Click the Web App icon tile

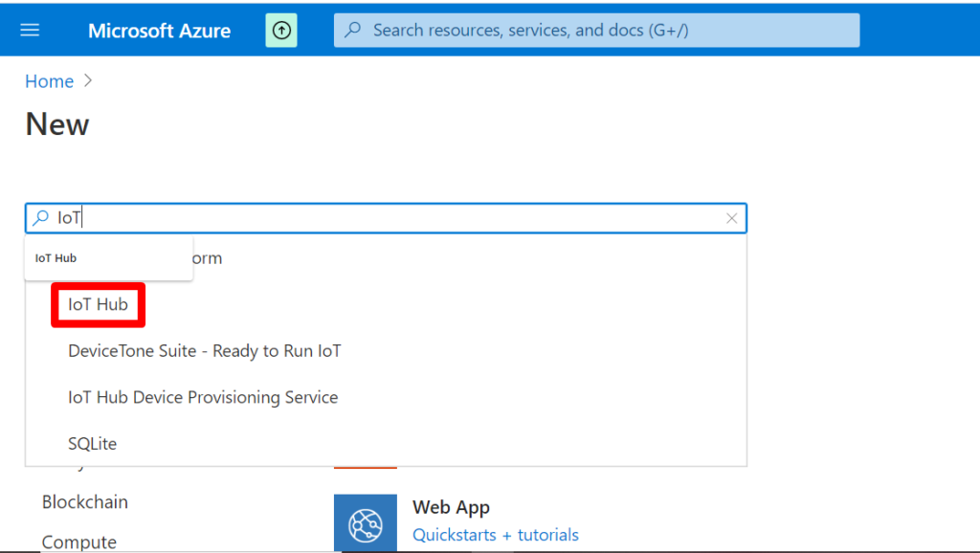coord(365,523)
